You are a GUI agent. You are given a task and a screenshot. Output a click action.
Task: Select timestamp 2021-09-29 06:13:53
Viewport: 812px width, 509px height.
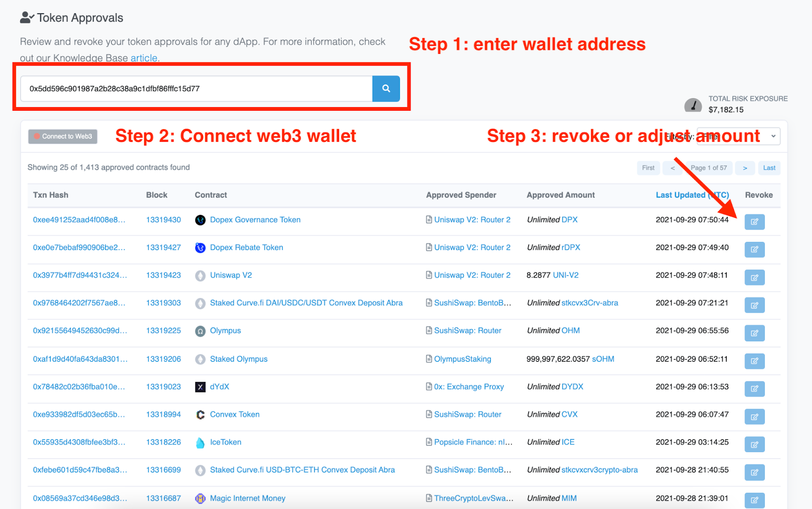tap(692, 387)
